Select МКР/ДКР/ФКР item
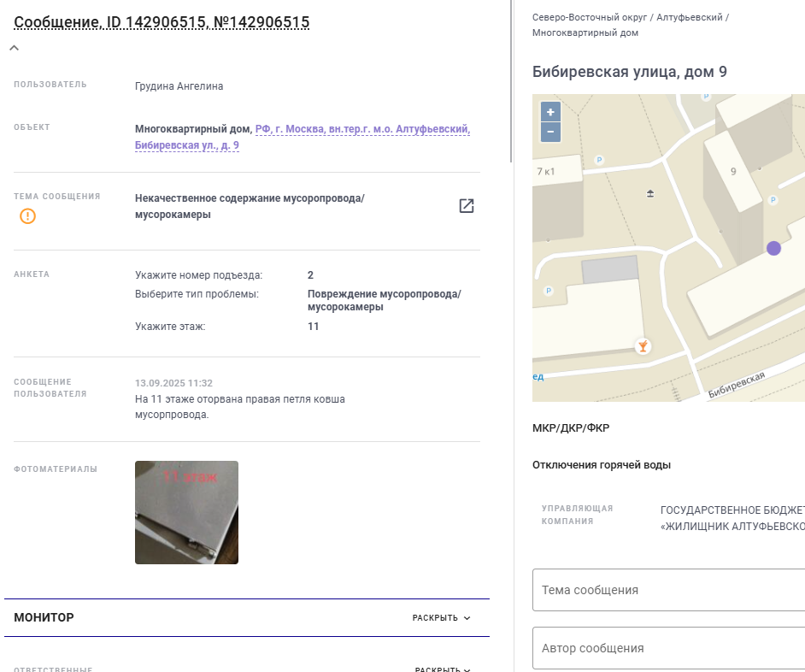This screenshot has width=805, height=672. coord(571,428)
